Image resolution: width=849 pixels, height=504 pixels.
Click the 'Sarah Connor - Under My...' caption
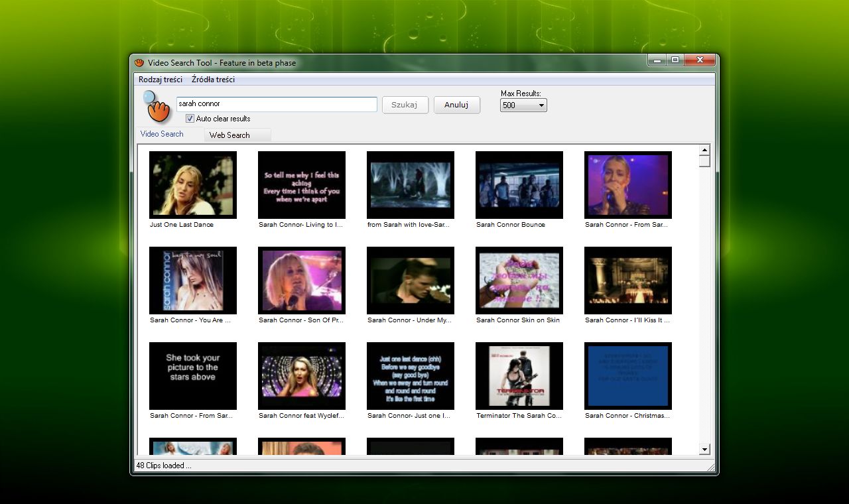coord(409,320)
